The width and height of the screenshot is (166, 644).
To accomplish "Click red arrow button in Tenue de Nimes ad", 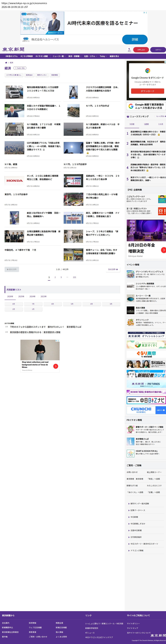I will [x=56, y=366].
